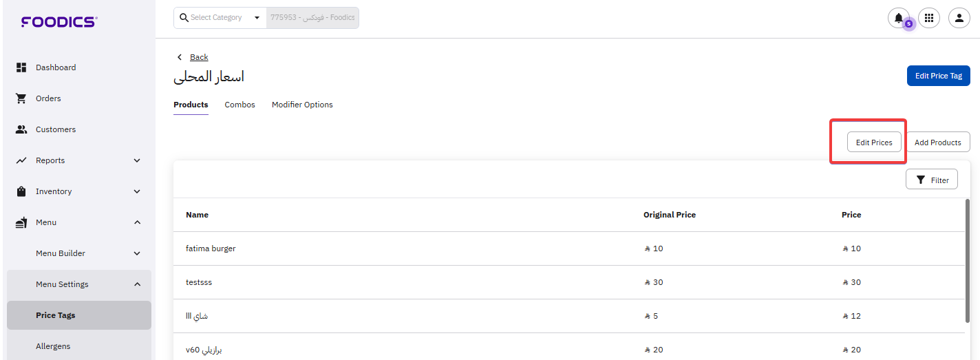Expand the Menu Builder submenu chevron
The height and width of the screenshot is (360, 980).
pos(137,253)
